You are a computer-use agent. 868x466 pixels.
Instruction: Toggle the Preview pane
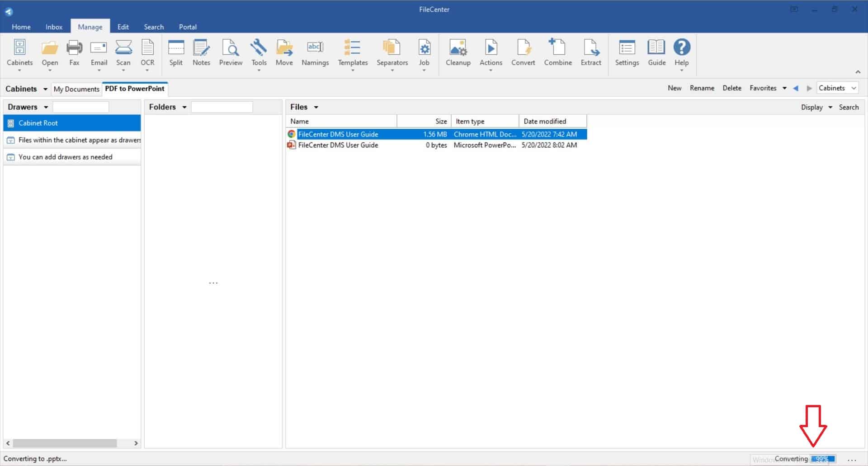pyautogui.click(x=231, y=53)
